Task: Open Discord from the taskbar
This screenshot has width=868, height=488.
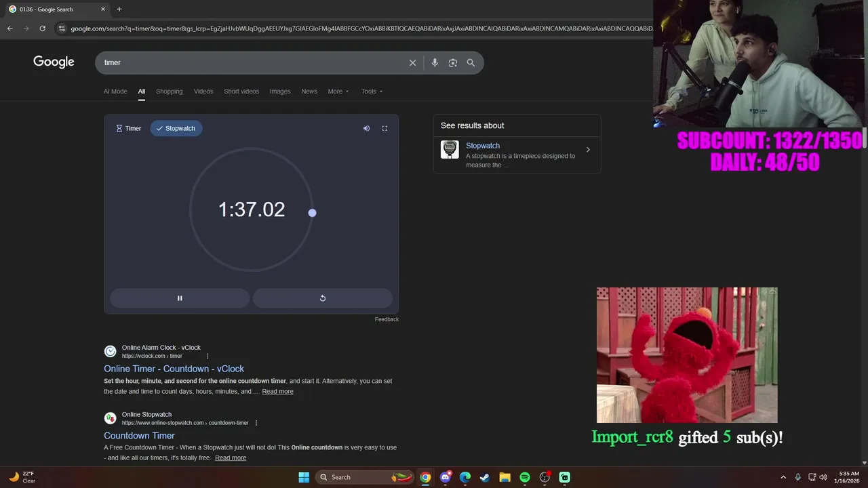Action: [x=446, y=477]
